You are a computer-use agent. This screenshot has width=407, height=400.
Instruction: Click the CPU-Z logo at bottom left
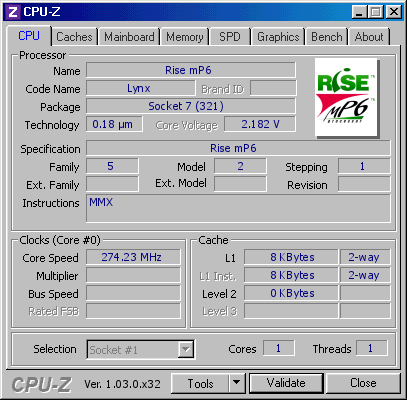point(42,384)
